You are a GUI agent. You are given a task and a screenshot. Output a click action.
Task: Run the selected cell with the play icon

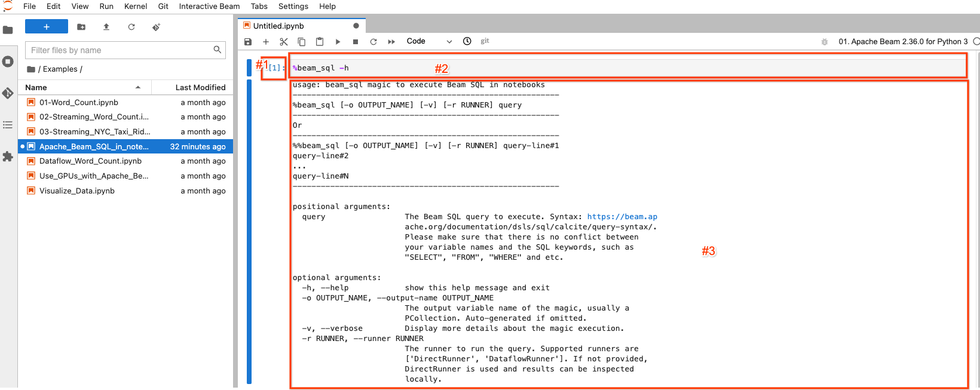(x=338, y=42)
